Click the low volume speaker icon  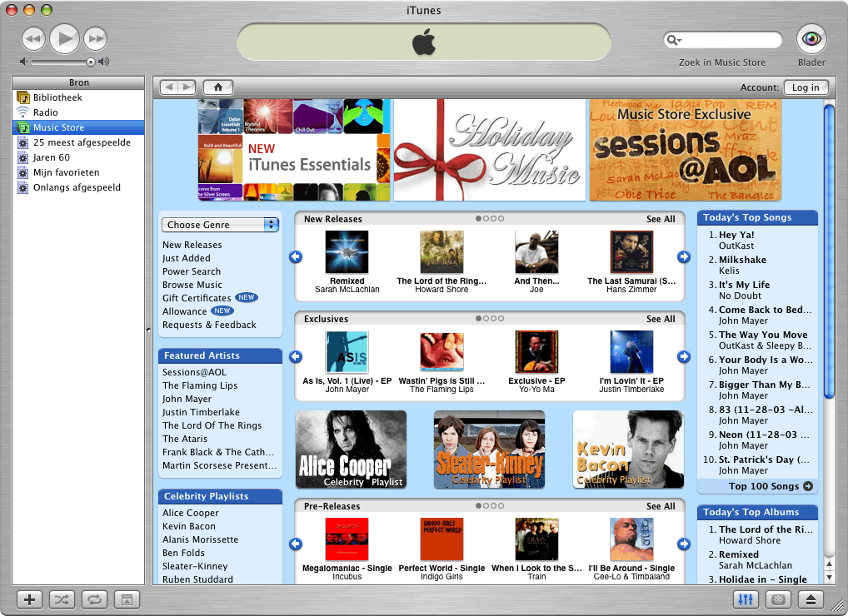pos(23,62)
